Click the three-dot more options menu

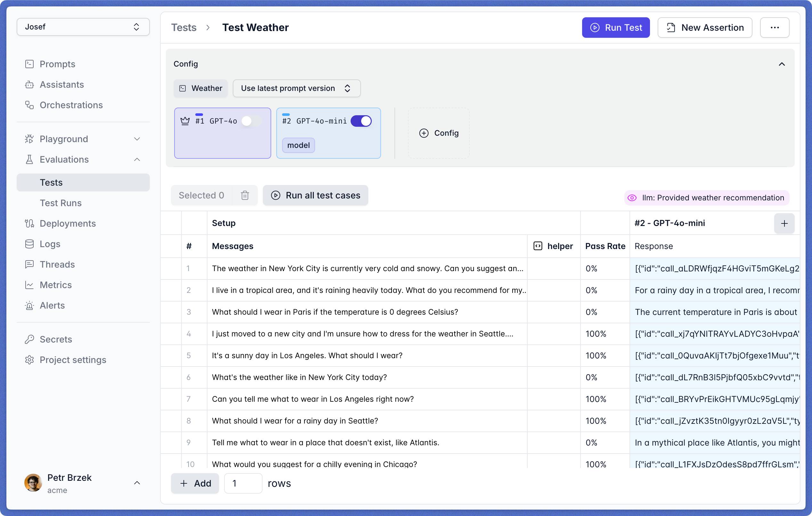pyautogui.click(x=775, y=27)
